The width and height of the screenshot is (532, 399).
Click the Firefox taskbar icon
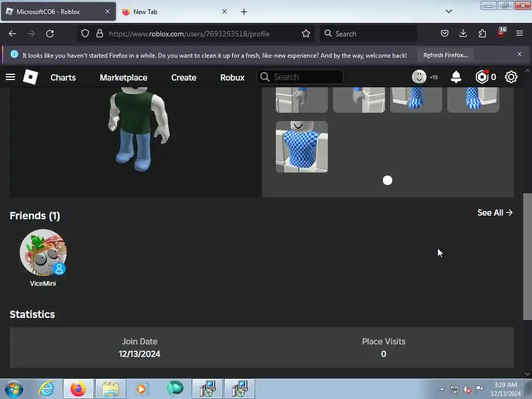click(78, 389)
